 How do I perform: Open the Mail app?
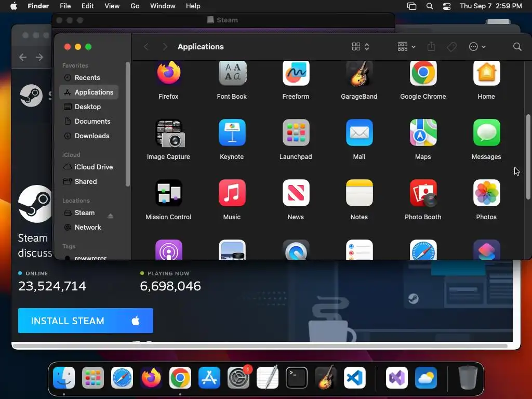pos(360,132)
